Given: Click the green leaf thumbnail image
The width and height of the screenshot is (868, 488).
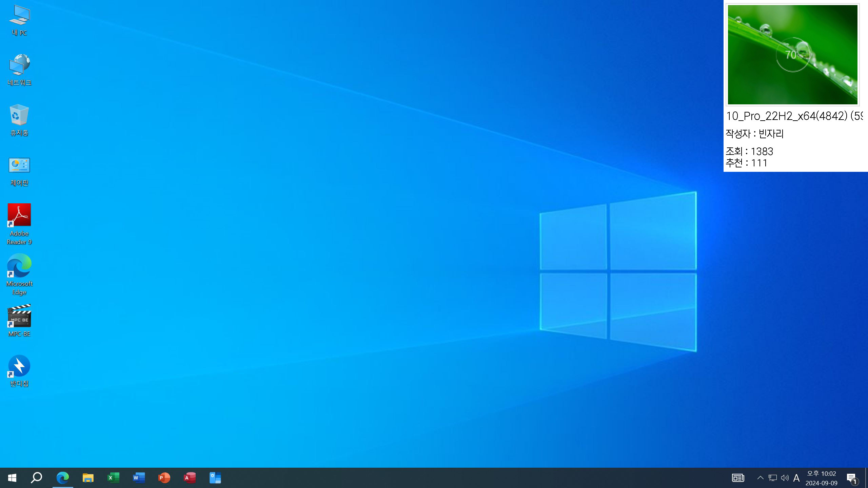Looking at the screenshot, I should [793, 55].
